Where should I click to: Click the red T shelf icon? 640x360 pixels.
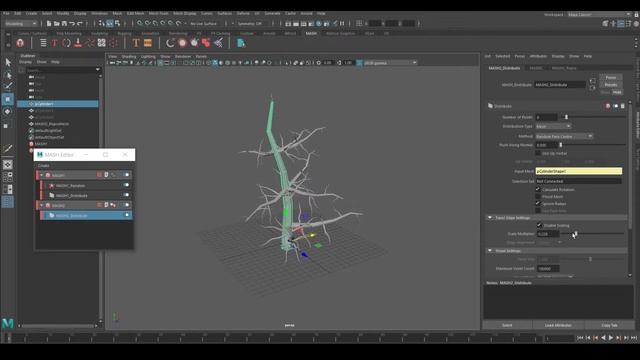tap(54, 43)
